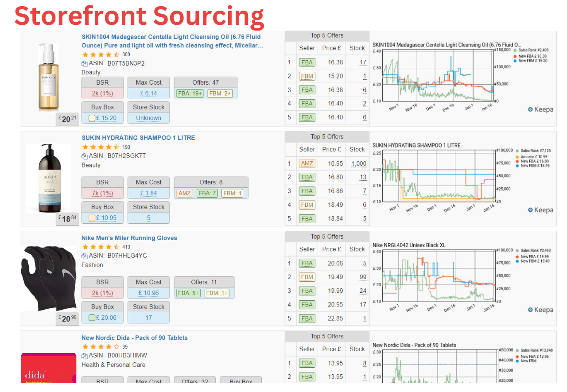Click the SUKIN shampoo bottle product image
The image size is (567, 392).
(x=48, y=179)
